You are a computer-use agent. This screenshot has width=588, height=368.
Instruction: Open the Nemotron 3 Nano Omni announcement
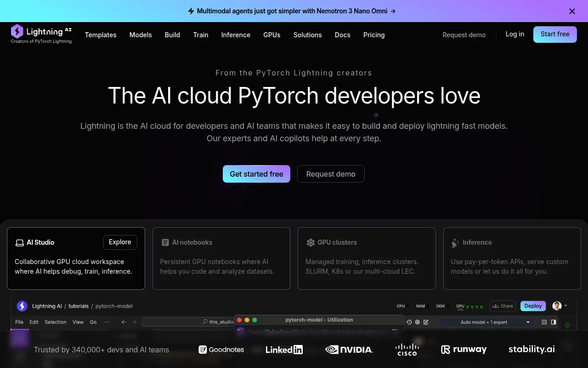(292, 11)
